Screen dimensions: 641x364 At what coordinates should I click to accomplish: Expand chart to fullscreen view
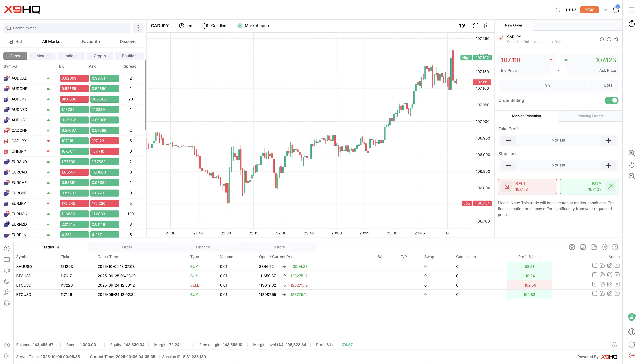coord(476,26)
